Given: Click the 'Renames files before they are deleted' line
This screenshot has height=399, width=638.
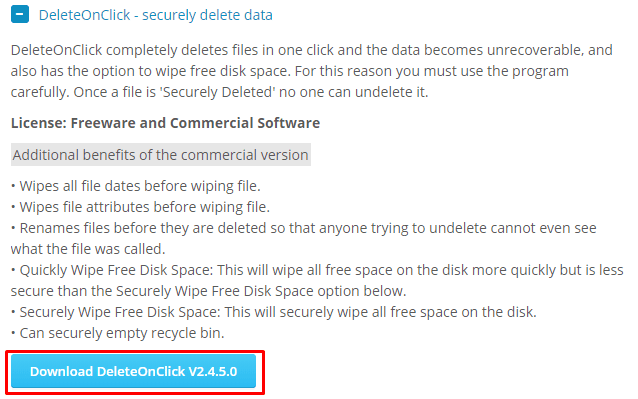Looking at the screenshot, I should click(304, 228).
